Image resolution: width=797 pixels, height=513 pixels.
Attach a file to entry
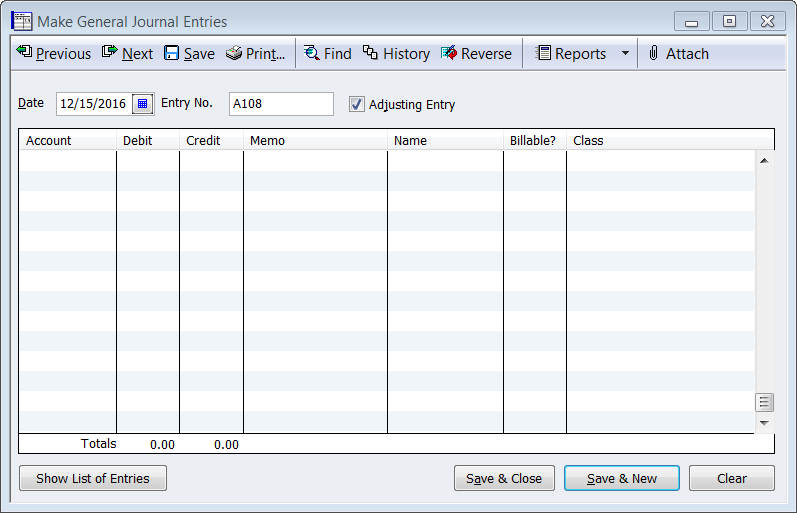(x=677, y=54)
